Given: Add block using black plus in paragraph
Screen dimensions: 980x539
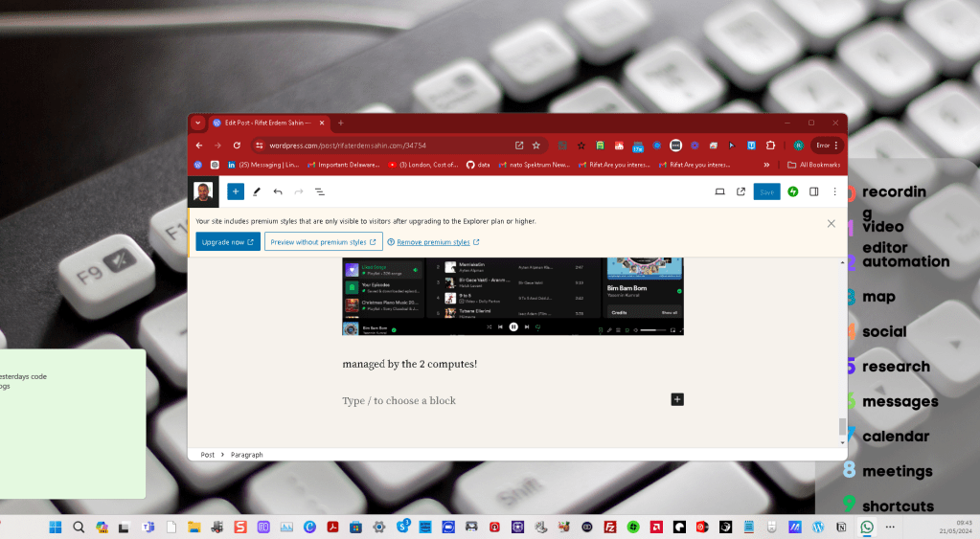Looking at the screenshot, I should click(677, 399).
